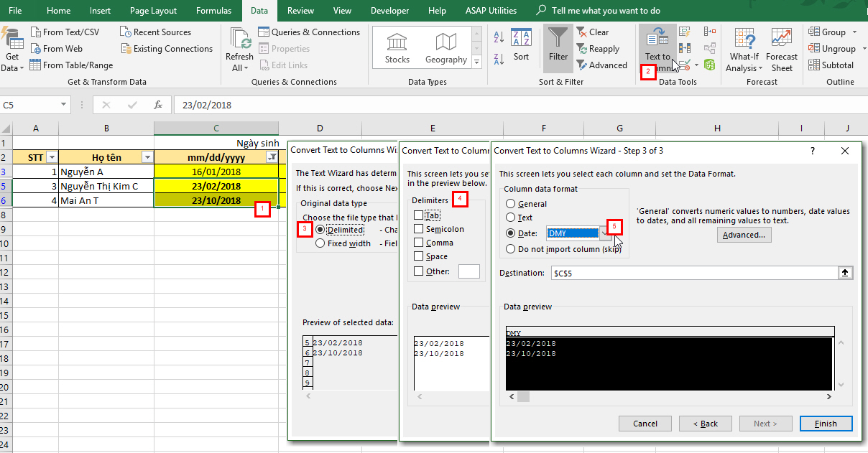Expand the What-If Analysis menu
The height and width of the screenshot is (453, 868).
744,50
